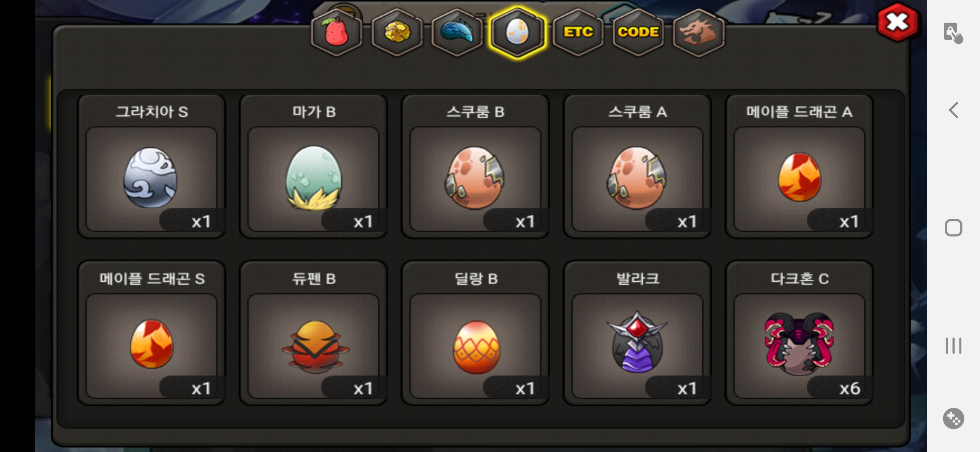The height and width of the screenshot is (452, 980).
Task: Pick the 딜랑 B patterned egg
Action: click(475, 333)
